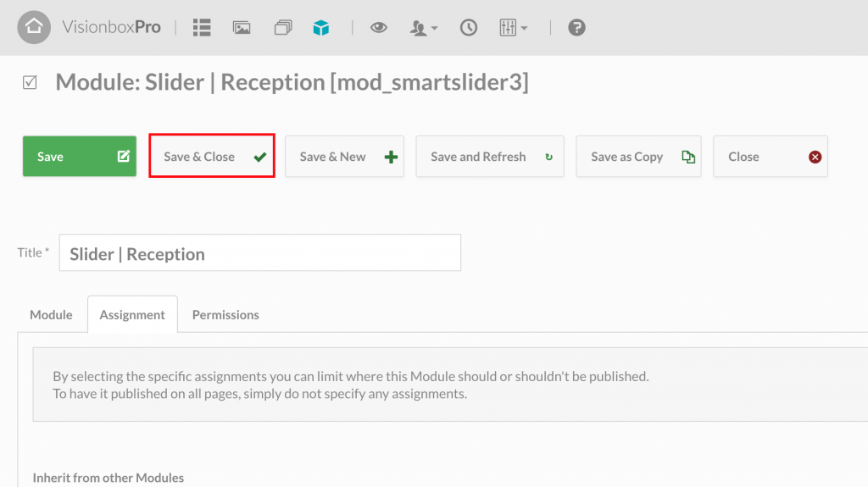Expand the sliders settings dropdown

pyautogui.click(x=513, y=27)
